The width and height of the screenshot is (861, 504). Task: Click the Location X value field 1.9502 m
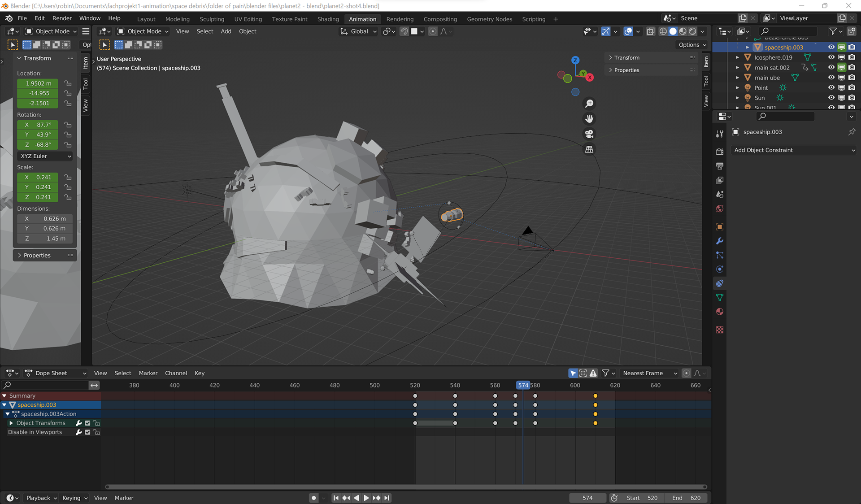click(38, 83)
